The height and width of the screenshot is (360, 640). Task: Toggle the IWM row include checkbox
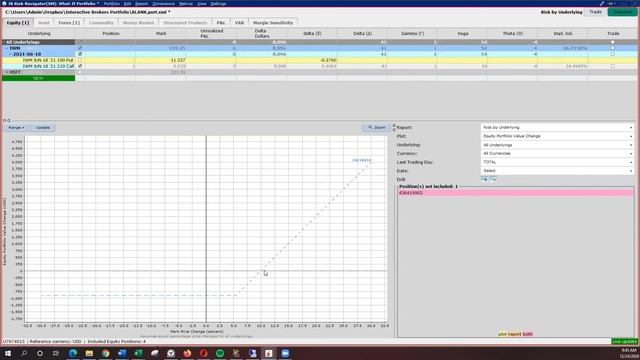click(x=80, y=48)
